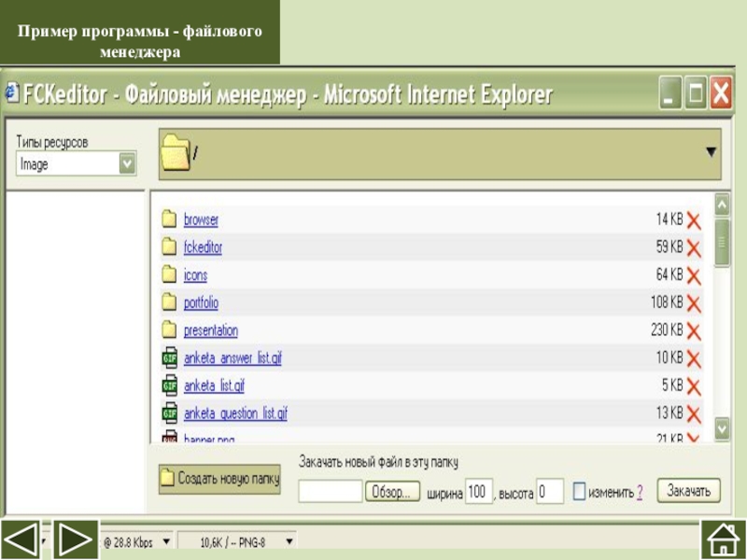
Task: Click the file list scroll down arrow
Action: 722,429
